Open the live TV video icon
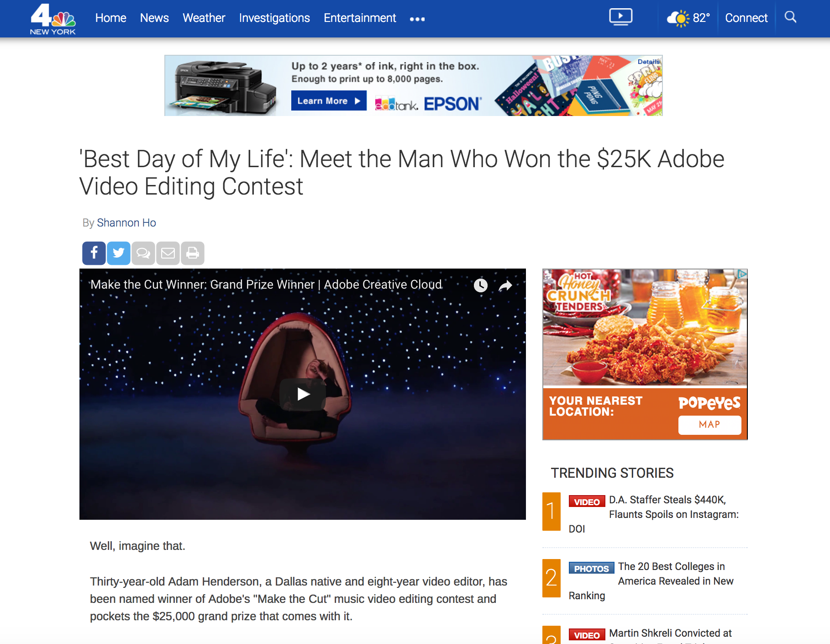 point(621,17)
